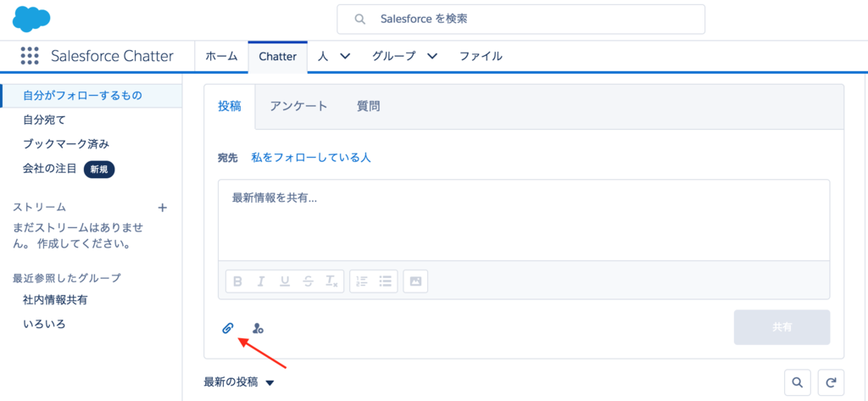
Task: Go to the ホーム tab
Action: pos(221,56)
